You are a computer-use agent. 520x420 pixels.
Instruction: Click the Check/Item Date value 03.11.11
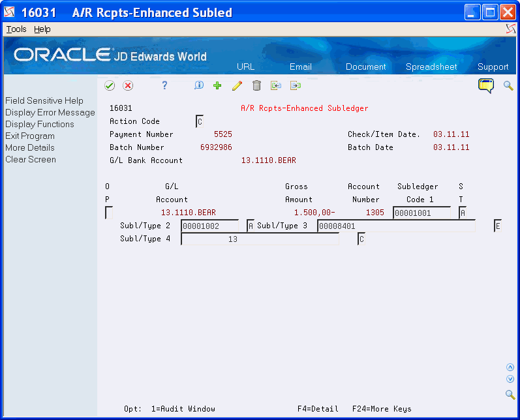pyautogui.click(x=451, y=134)
